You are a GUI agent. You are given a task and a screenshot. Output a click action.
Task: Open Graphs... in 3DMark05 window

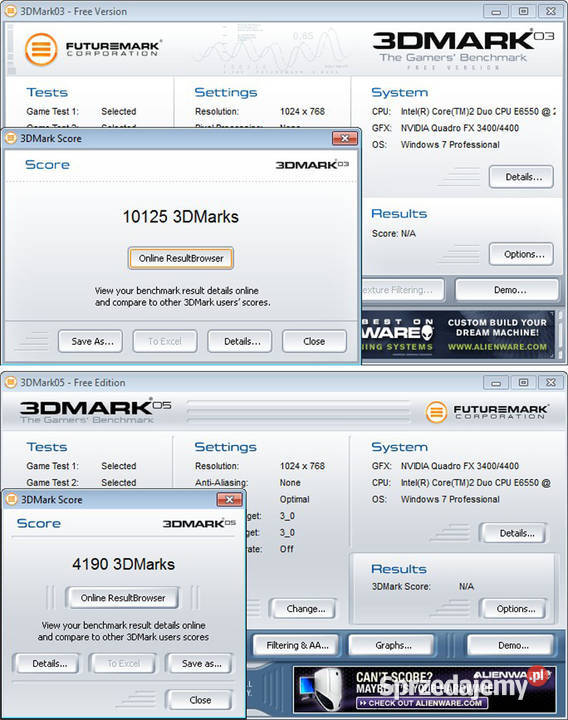tap(392, 645)
